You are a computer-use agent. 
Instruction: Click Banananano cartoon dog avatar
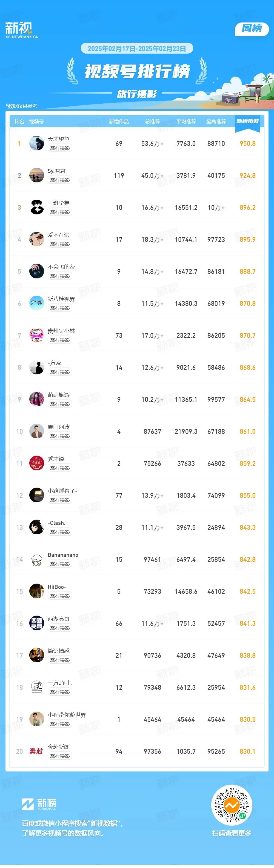[x=37, y=559]
